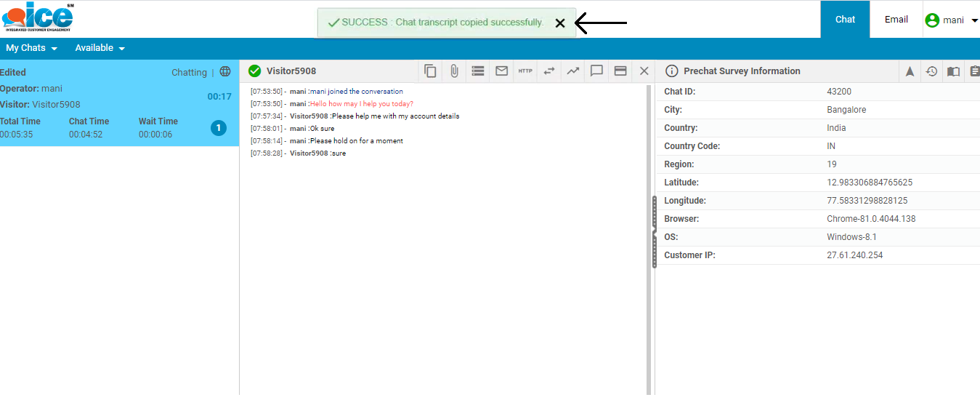The height and width of the screenshot is (400, 980).
Task: Click the trending line chart icon
Action: 573,71
